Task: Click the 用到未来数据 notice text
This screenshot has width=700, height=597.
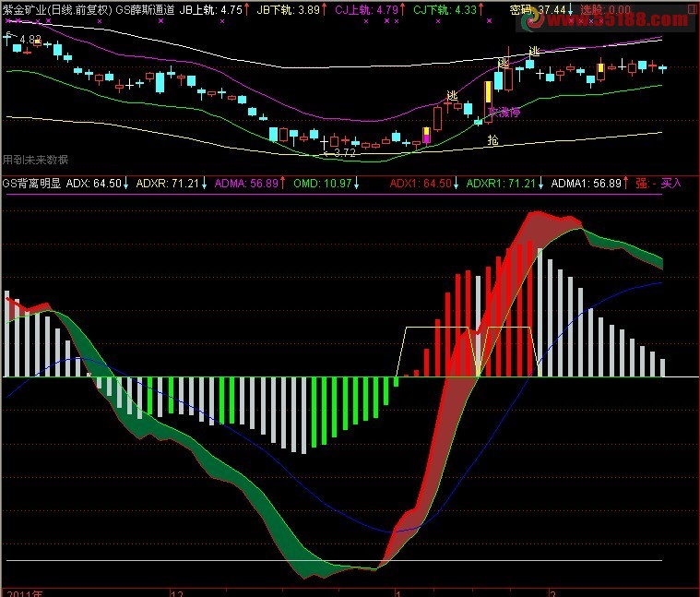Action: tap(35, 160)
